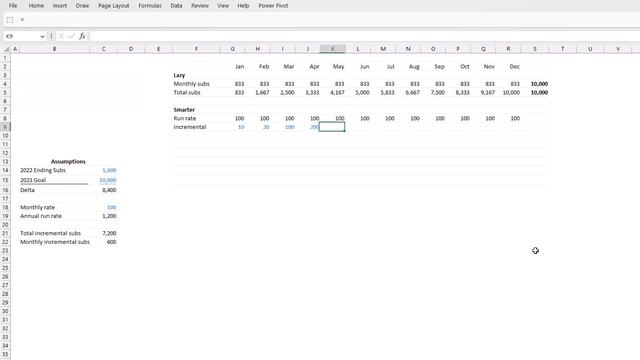Screen dimensions: 640x360
Task: Select the 'Monthly rate' label cell
Action: pyautogui.click(x=38, y=207)
